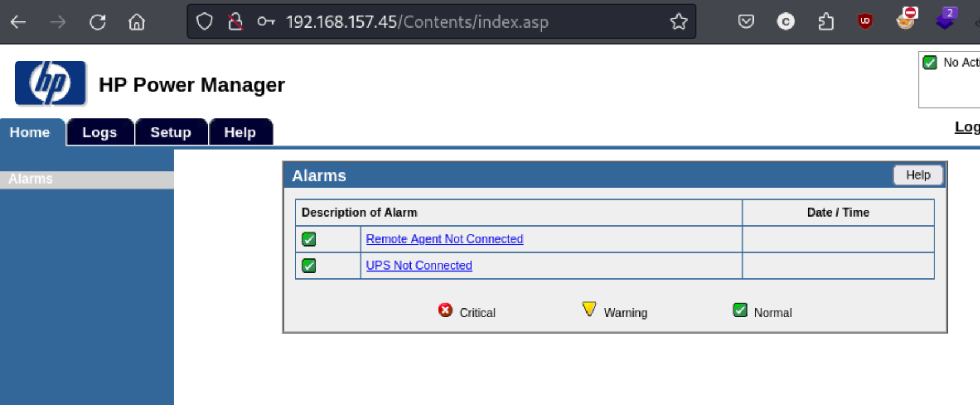Click the extension icon with red no-entry badge
Viewport: 980px width, 405px height.
906,18
